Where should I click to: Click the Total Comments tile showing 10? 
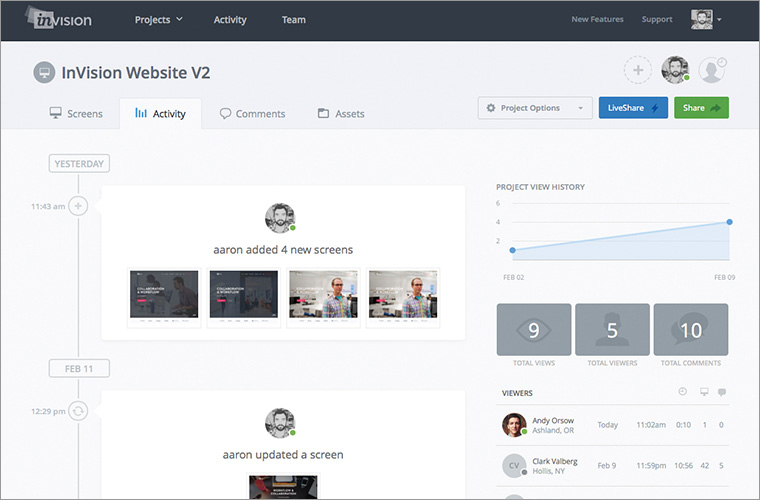tap(691, 330)
